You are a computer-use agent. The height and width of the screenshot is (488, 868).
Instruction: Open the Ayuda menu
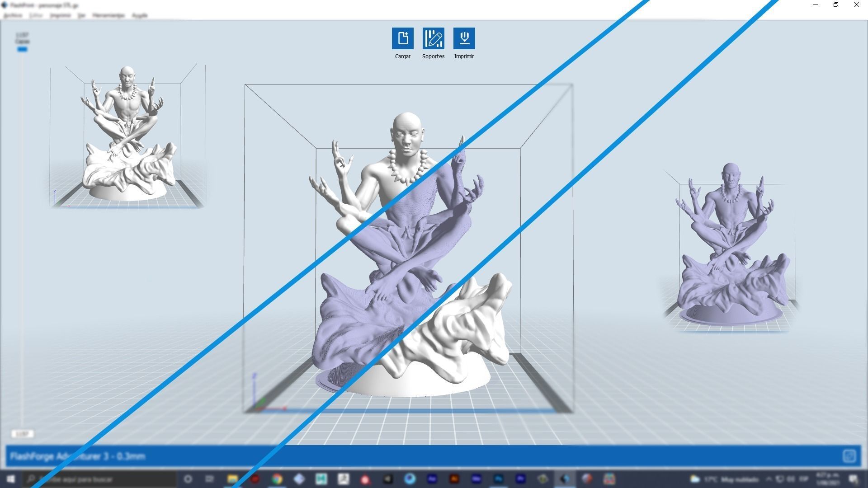140,15
